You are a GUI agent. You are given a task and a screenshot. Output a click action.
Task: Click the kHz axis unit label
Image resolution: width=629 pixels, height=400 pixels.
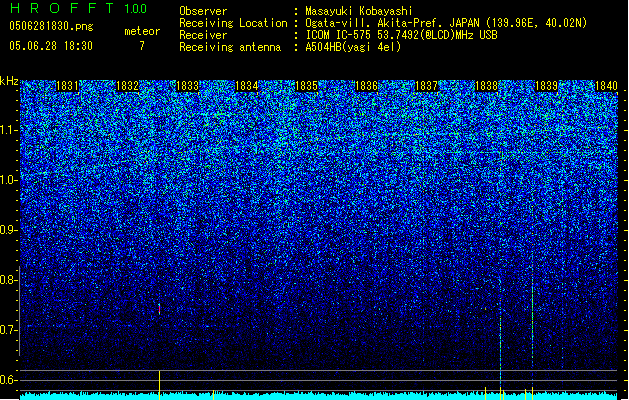coord(9,81)
